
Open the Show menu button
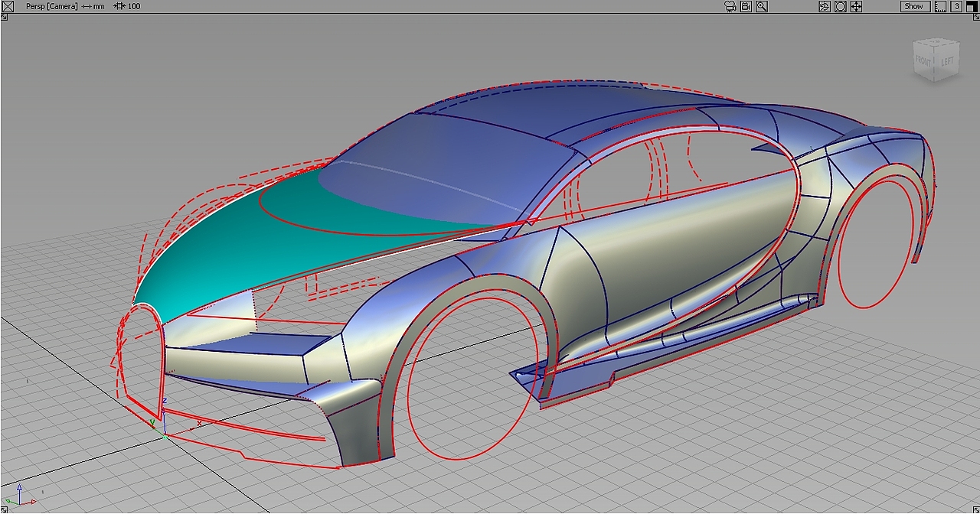tap(915, 6)
